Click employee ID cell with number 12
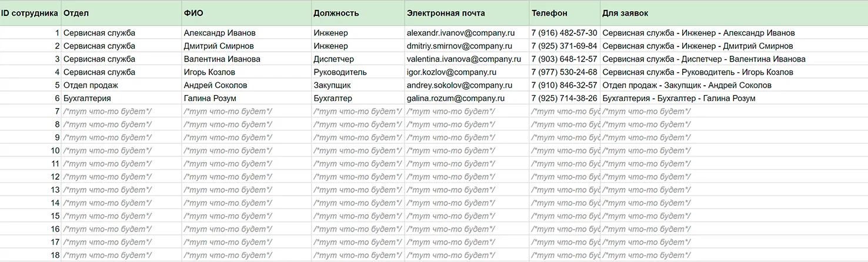Screen dimensions: 868x262 31,177
